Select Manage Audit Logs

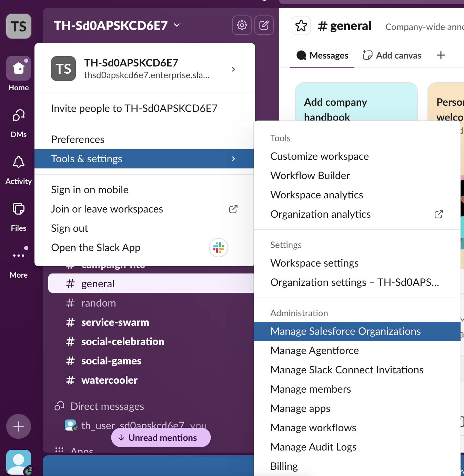[x=357, y=447]
